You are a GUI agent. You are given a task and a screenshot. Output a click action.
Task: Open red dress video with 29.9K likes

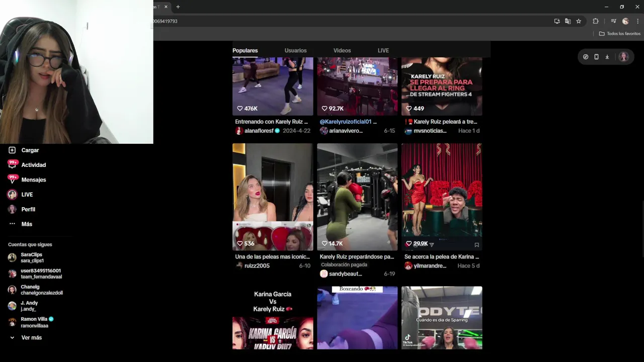click(x=442, y=197)
